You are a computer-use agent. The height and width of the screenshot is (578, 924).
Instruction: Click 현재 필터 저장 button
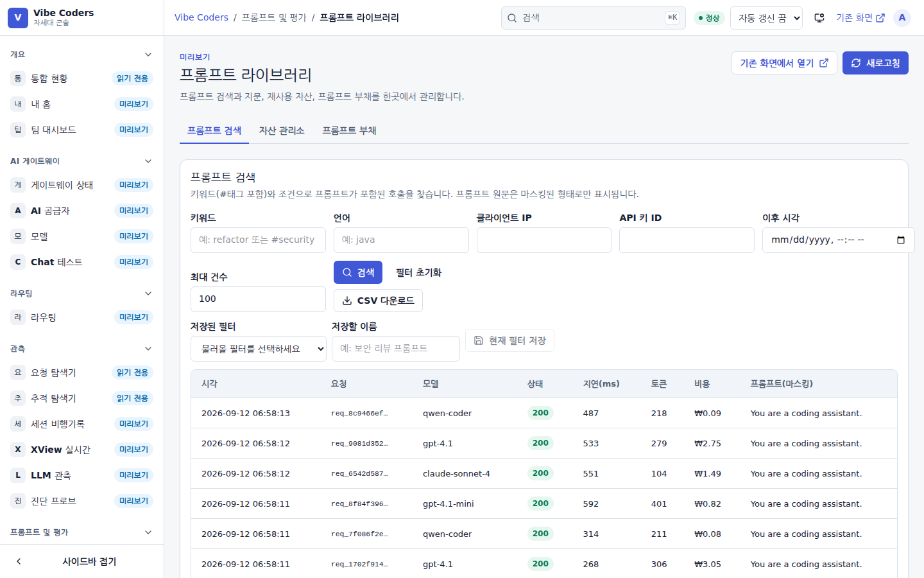(x=510, y=340)
